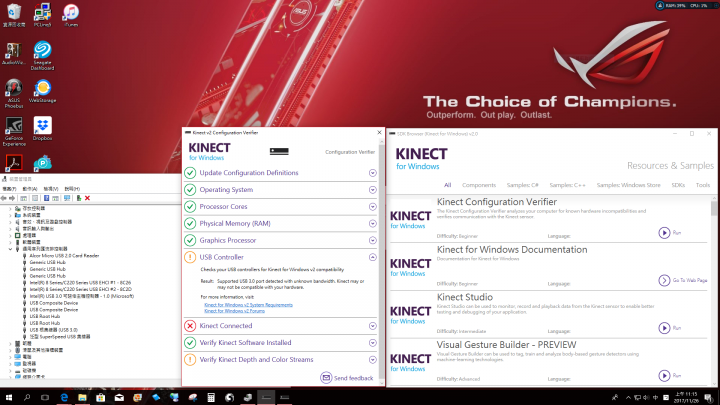Click the Forward arrow in Device Manager toolbar
This screenshot has width=720, height=405.
(x=12, y=198)
